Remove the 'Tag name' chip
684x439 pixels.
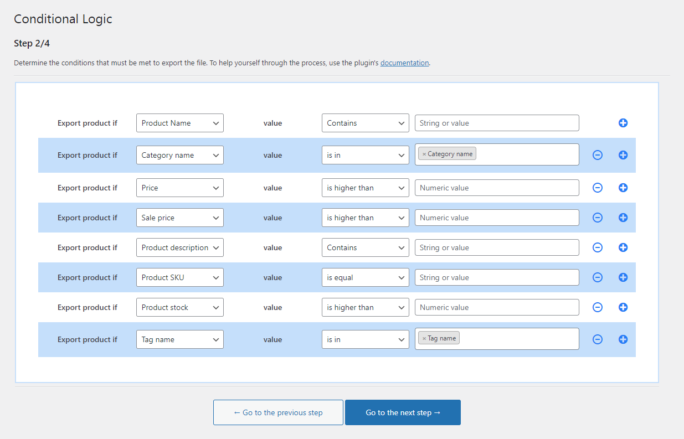(x=424, y=338)
